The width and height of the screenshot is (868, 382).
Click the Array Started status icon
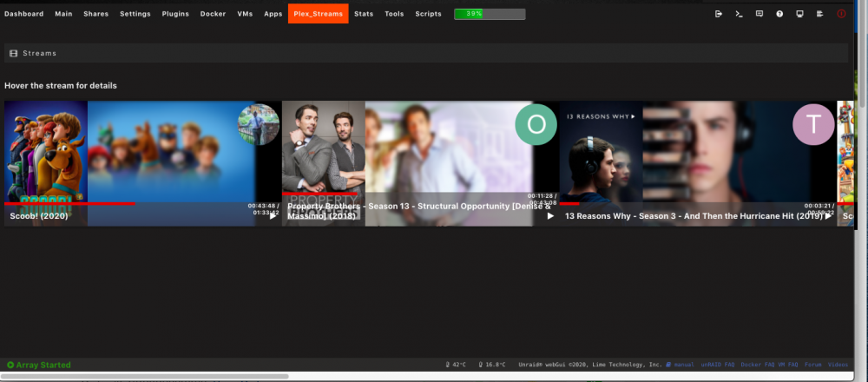[10, 365]
